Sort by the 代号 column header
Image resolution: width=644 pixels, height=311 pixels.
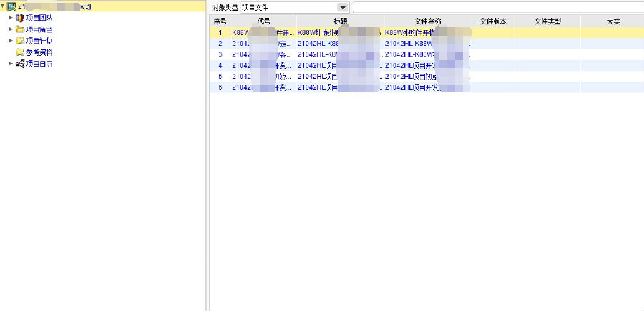263,21
